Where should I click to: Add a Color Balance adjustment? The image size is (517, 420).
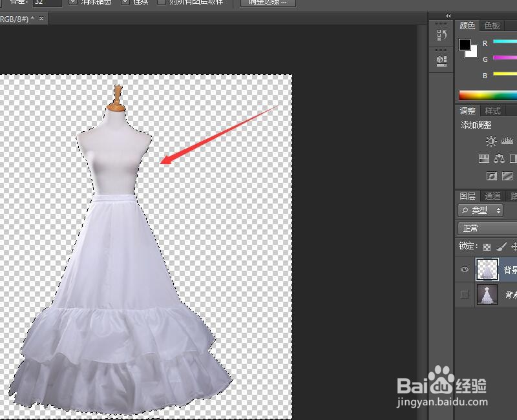coord(499,158)
